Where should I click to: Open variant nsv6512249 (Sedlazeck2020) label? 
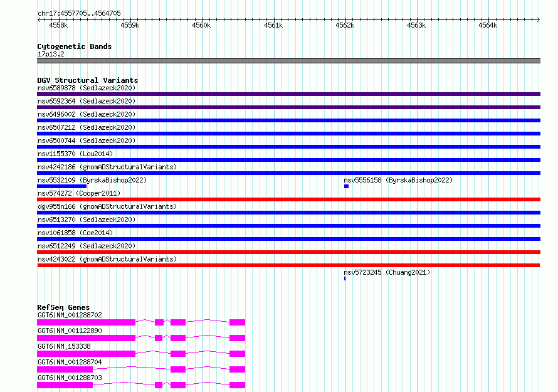87,246
